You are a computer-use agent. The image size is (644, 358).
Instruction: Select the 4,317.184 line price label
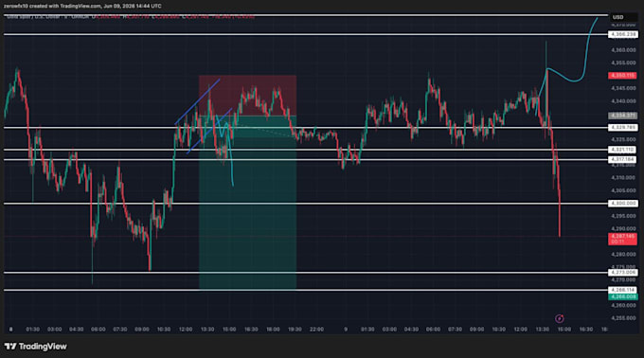click(x=622, y=159)
